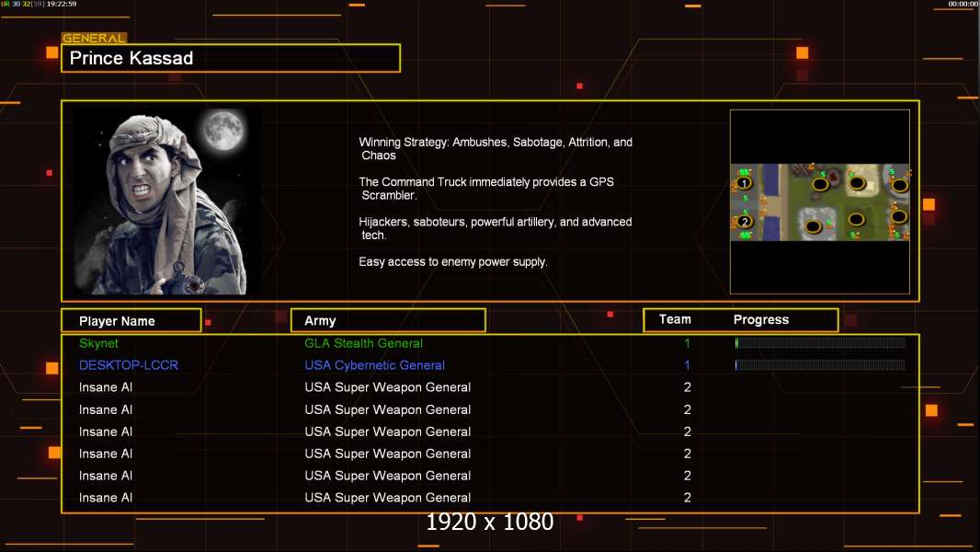
Task: Click the Command Truck GPS Scrambler text
Action: coord(486,189)
